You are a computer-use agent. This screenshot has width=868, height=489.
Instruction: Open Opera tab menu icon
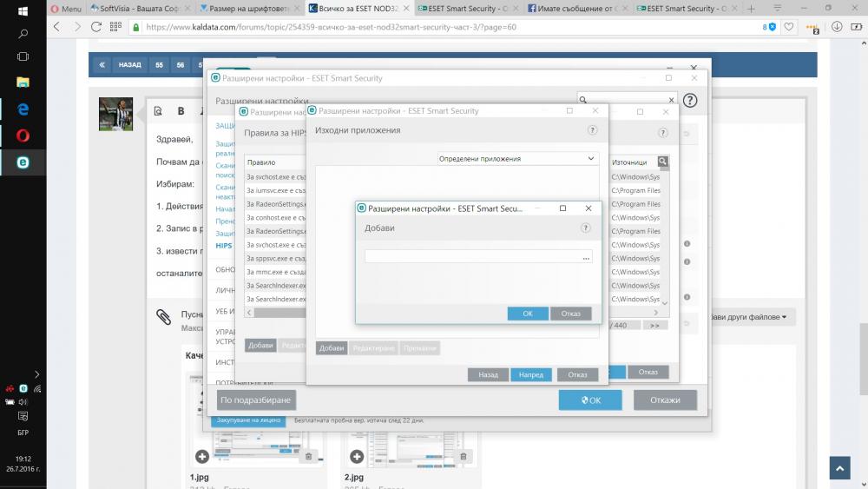(777, 9)
